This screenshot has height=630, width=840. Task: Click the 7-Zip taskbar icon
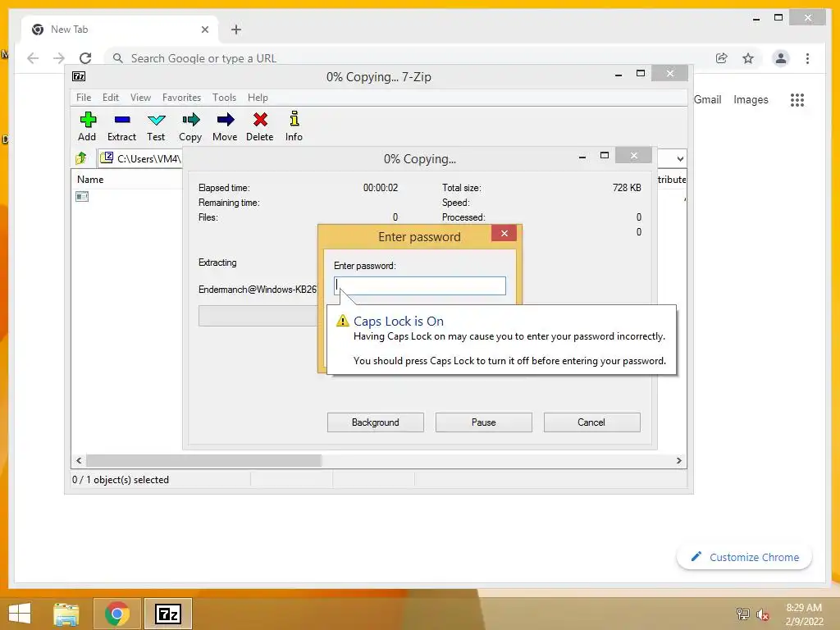click(168, 614)
